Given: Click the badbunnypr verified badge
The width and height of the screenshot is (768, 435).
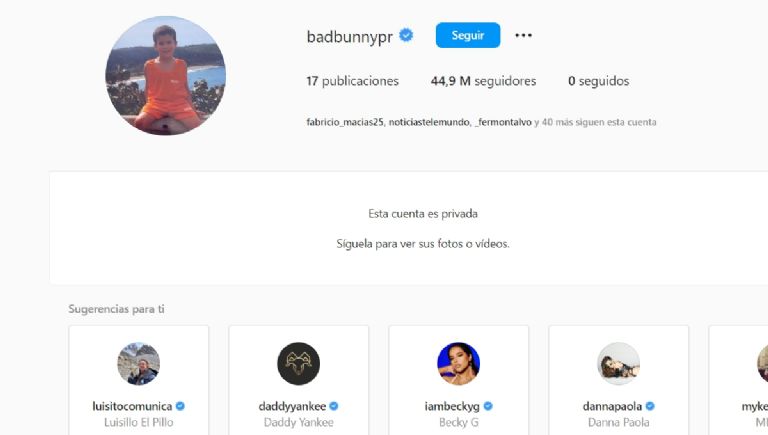Looking at the screenshot, I should tap(406, 35).
